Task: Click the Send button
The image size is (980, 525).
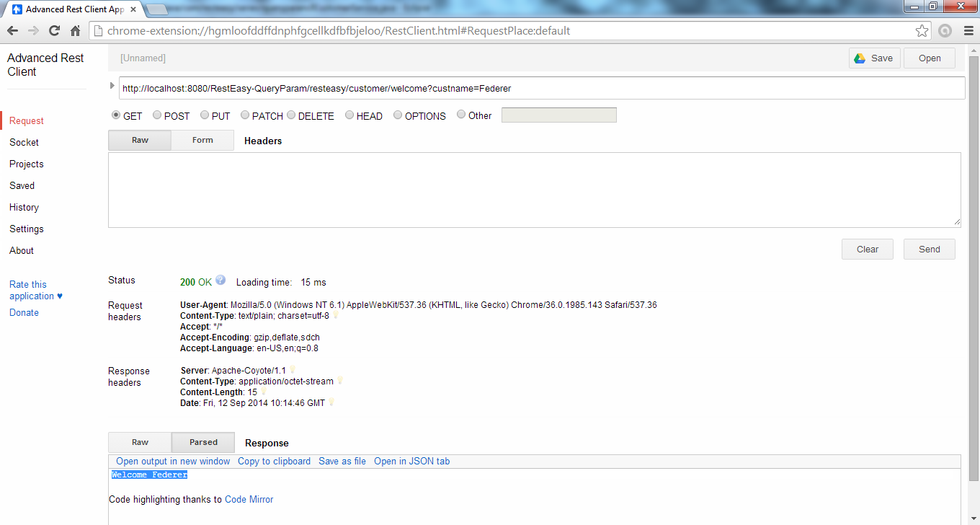Action: [x=929, y=249]
